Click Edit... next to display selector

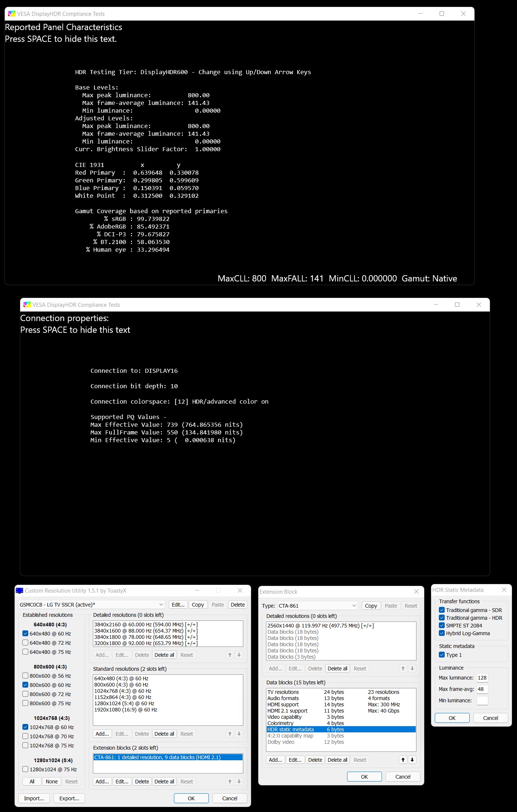(x=178, y=604)
